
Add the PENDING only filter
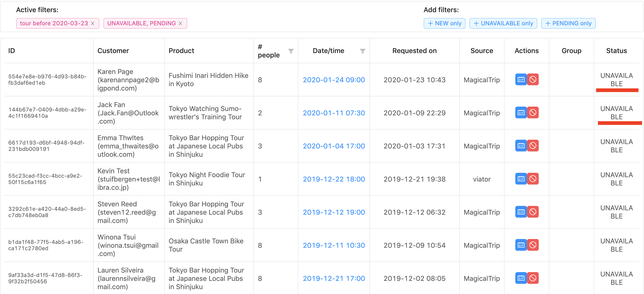coord(568,23)
